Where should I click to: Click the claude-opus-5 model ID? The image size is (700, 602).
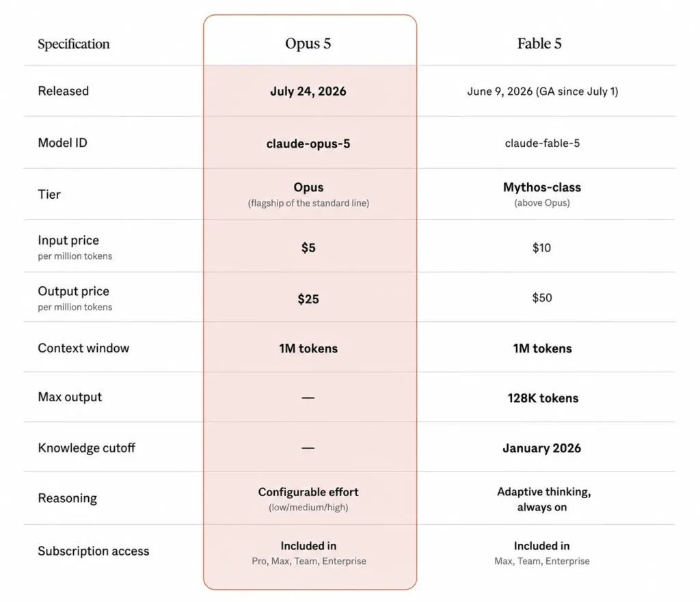[x=308, y=143]
